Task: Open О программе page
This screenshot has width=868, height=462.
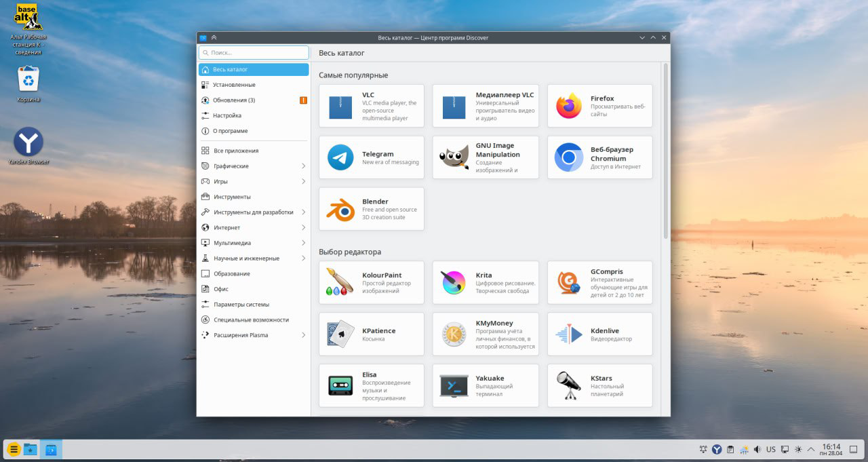Action: (254, 131)
